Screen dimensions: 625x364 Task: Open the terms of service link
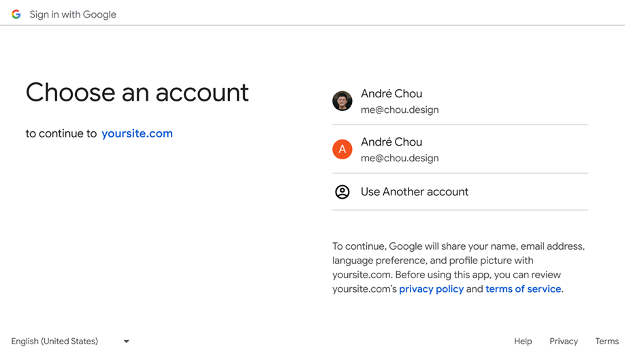523,289
